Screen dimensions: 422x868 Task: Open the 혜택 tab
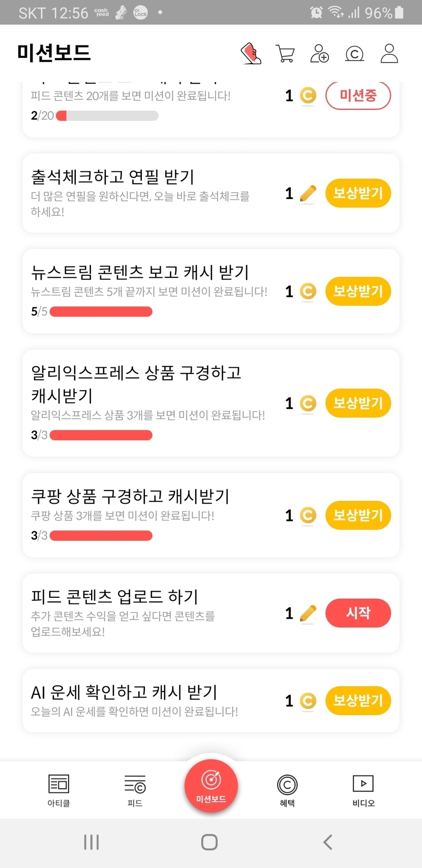point(287,790)
